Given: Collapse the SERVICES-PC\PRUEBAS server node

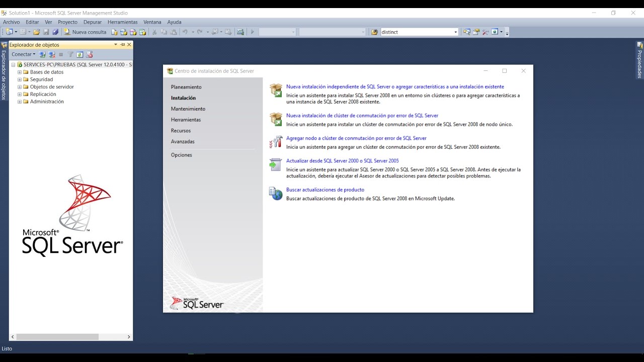Looking at the screenshot, I should point(13,64).
